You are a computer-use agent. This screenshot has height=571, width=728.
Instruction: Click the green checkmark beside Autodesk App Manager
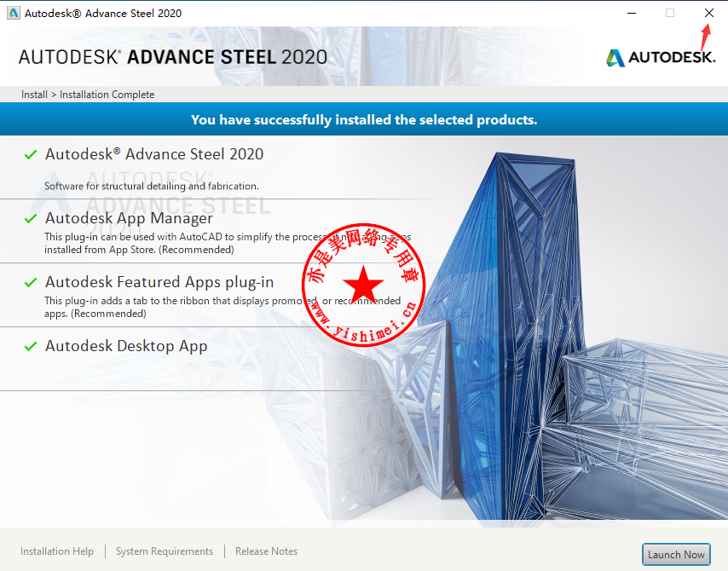click(x=31, y=218)
